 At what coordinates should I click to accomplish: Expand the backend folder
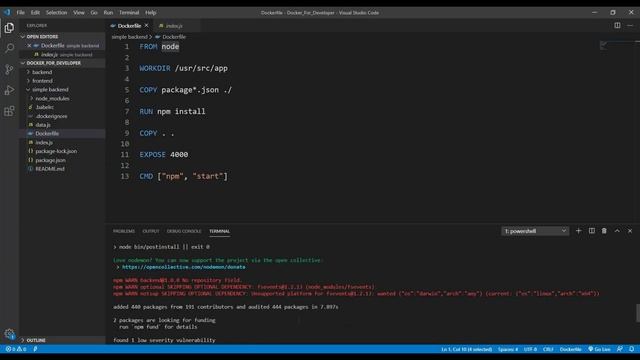pyautogui.click(x=42, y=72)
